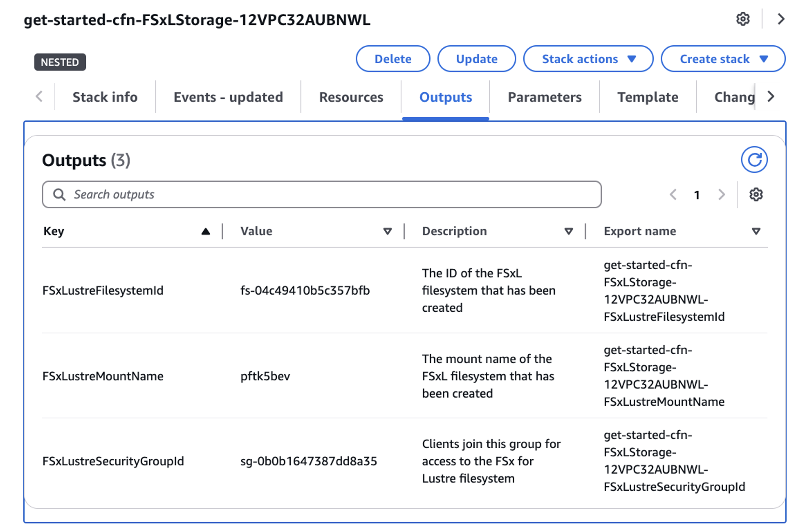798x532 pixels.
Task: Open stack settings gear at top right
Action: 742,19
